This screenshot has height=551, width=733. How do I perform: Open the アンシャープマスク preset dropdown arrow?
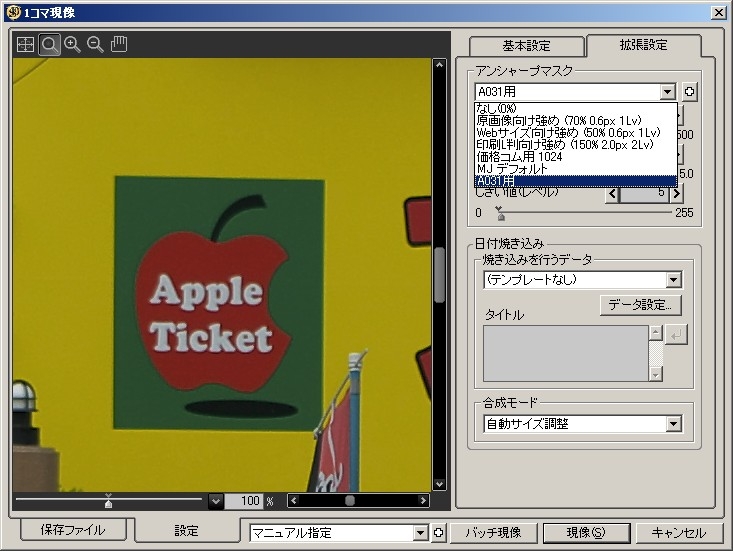[668, 92]
